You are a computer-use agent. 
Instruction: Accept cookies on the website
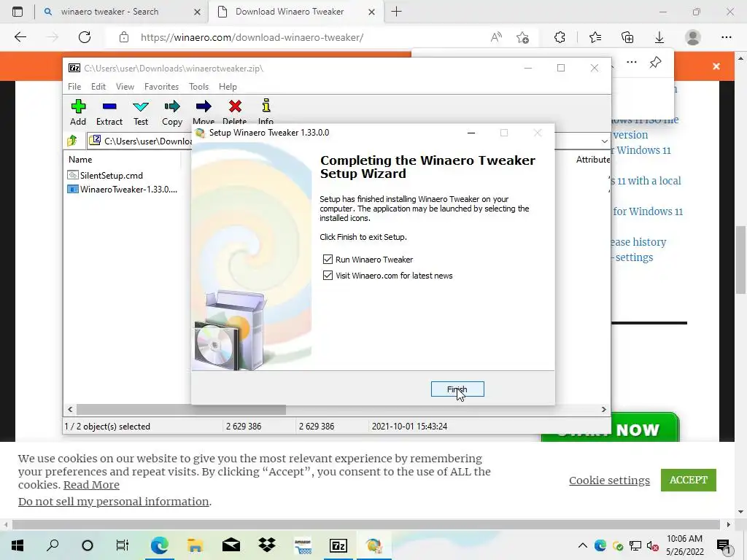(689, 480)
